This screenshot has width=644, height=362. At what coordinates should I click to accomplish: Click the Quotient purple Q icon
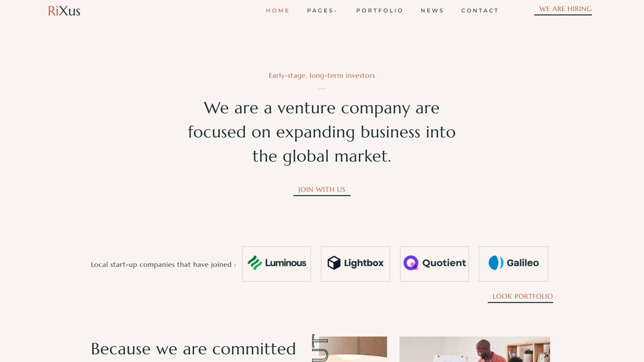pyautogui.click(x=411, y=263)
